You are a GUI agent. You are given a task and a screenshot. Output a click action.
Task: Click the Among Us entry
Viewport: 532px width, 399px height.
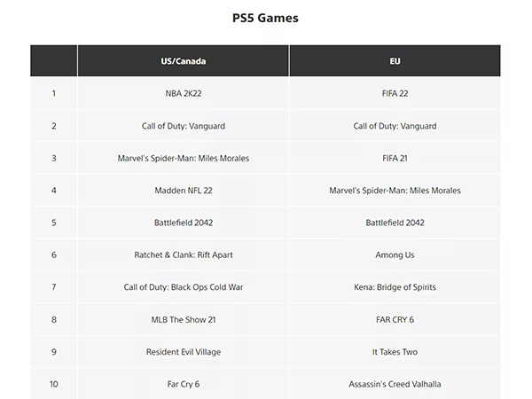395,254
